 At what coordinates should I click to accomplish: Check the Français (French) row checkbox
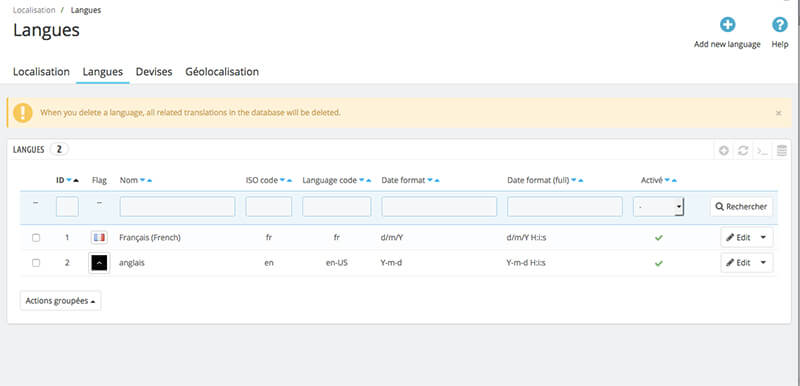point(36,238)
